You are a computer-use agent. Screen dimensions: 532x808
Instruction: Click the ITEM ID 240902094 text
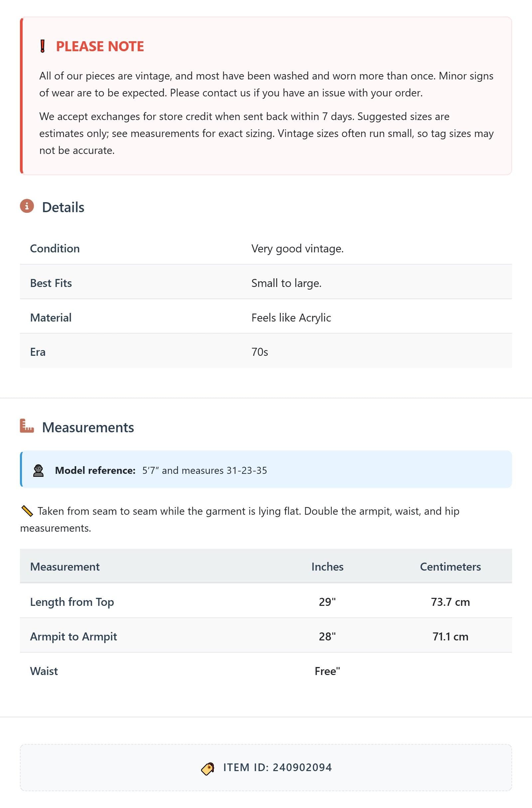[277, 767]
